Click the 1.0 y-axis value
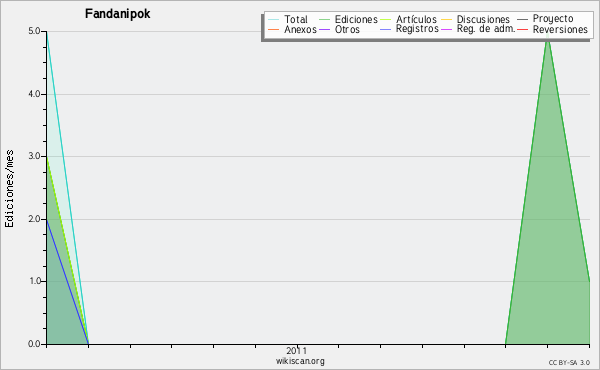The width and height of the screenshot is (600, 370). point(34,281)
